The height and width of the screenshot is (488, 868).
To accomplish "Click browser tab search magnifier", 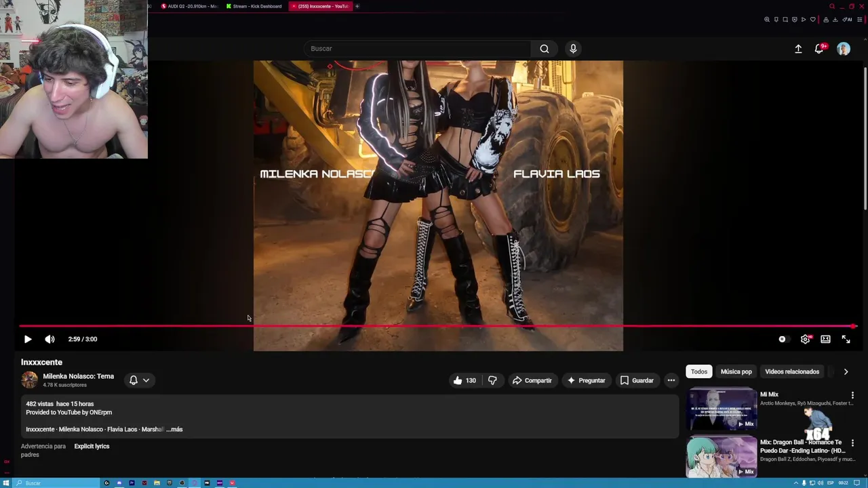I will click(832, 6).
